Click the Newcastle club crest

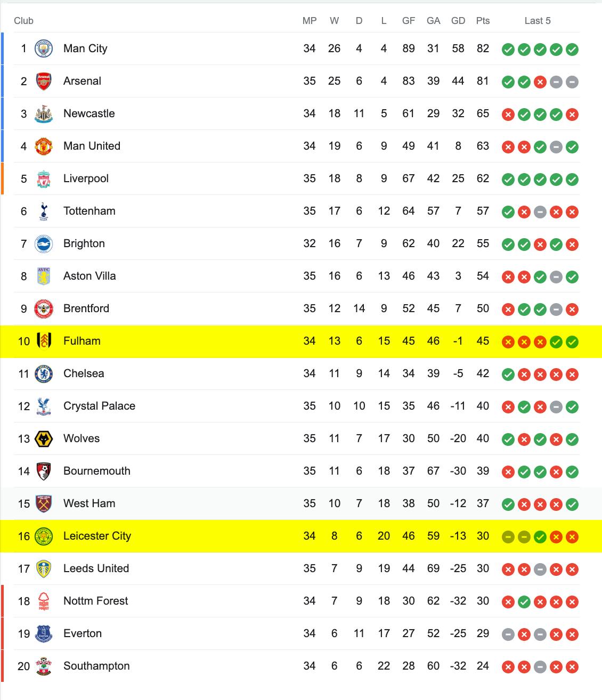[x=44, y=114]
